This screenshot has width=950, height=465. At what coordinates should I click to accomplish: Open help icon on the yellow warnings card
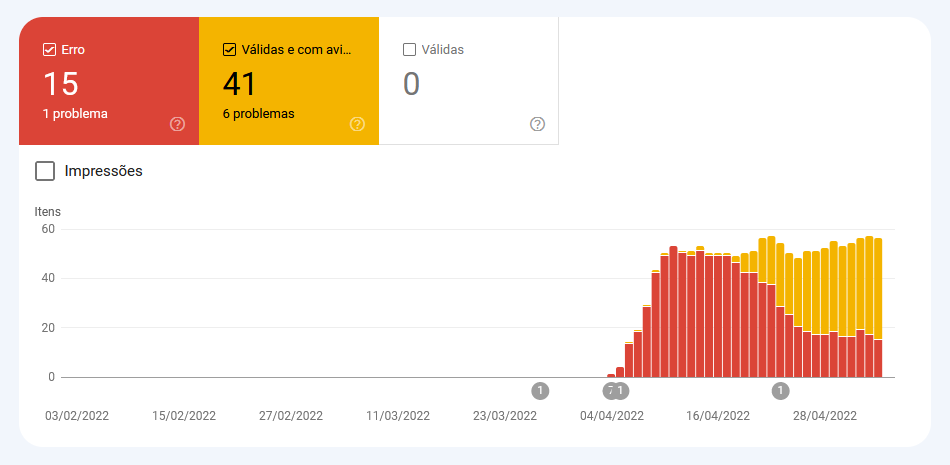357,124
